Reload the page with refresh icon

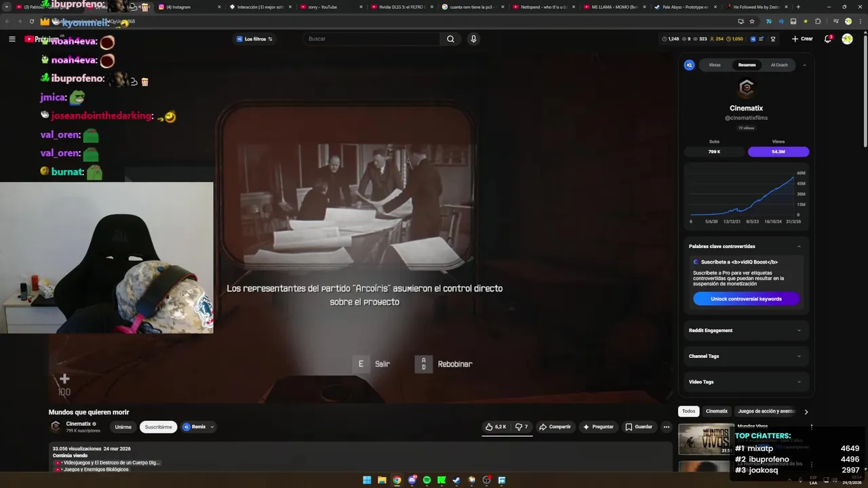pos(31,21)
